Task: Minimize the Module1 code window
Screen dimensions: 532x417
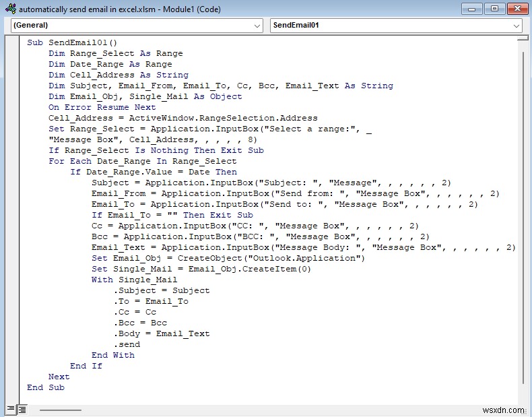Action: (x=473, y=9)
